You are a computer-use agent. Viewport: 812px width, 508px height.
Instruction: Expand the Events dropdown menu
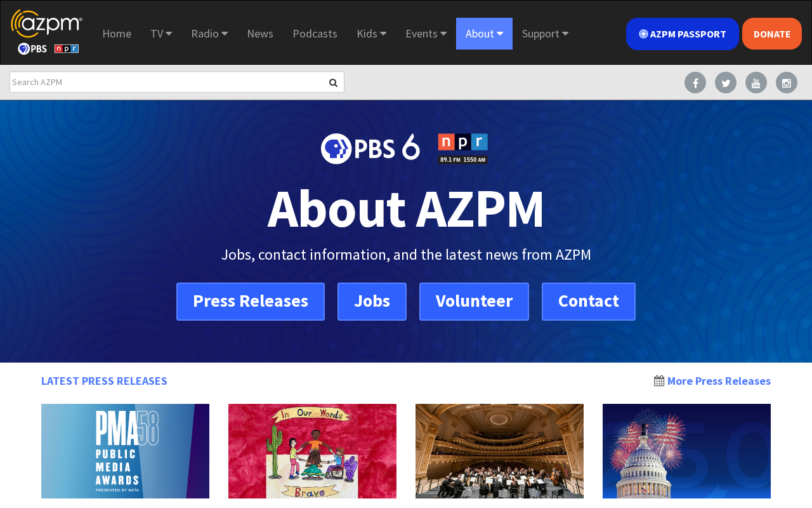click(426, 34)
